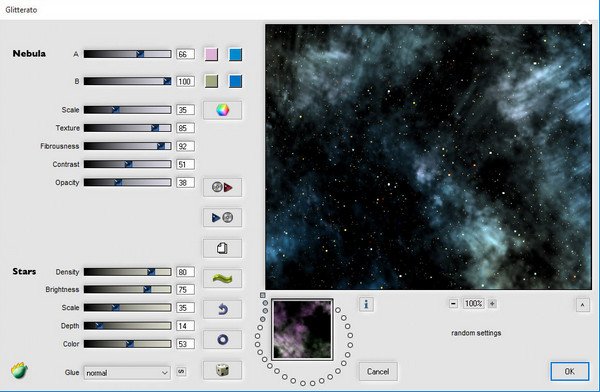Click the 'random settings' status text
The height and width of the screenshot is (392, 600).
[476, 333]
